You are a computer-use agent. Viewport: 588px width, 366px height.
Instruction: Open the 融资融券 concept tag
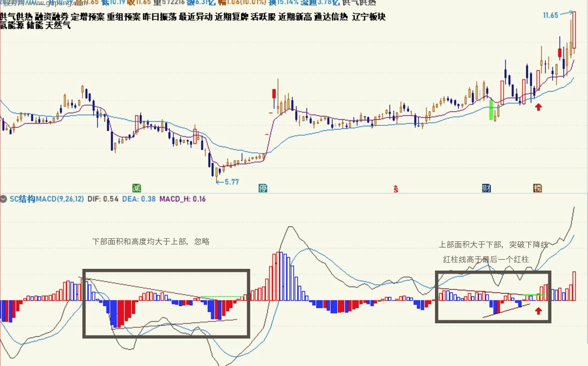point(52,17)
